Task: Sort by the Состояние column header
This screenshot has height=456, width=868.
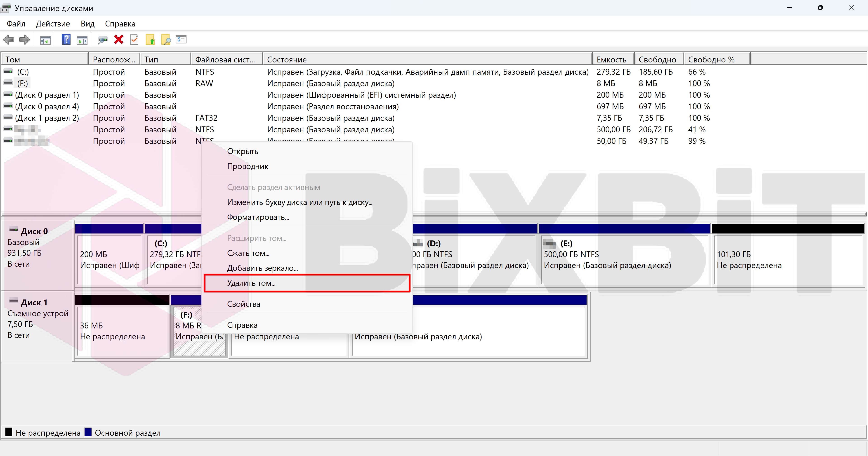Action: click(427, 59)
